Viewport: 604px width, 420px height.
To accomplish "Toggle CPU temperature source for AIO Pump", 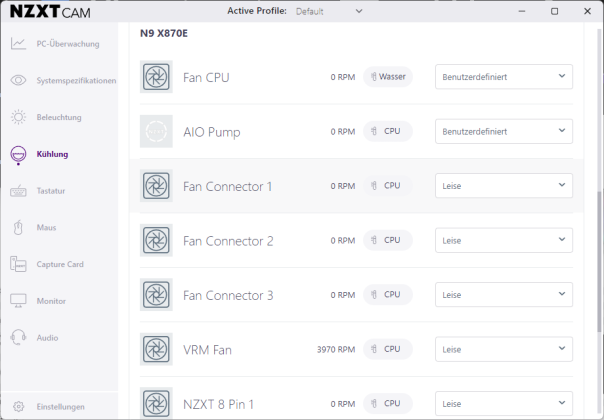I will [387, 132].
